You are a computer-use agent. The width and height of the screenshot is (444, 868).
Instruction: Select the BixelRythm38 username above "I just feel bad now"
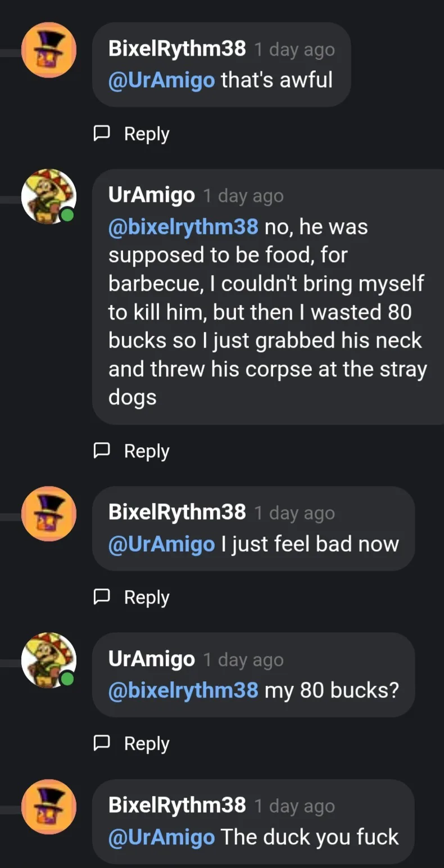tap(177, 512)
